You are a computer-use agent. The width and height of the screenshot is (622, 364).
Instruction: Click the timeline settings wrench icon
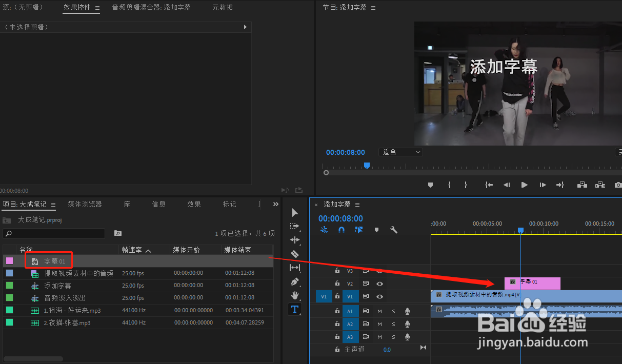pos(394,230)
